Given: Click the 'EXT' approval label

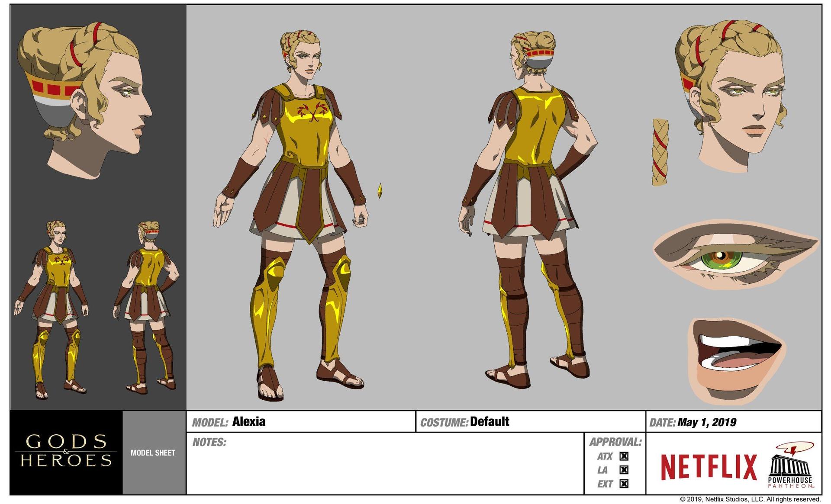Looking at the screenshot, I should click(x=605, y=484).
